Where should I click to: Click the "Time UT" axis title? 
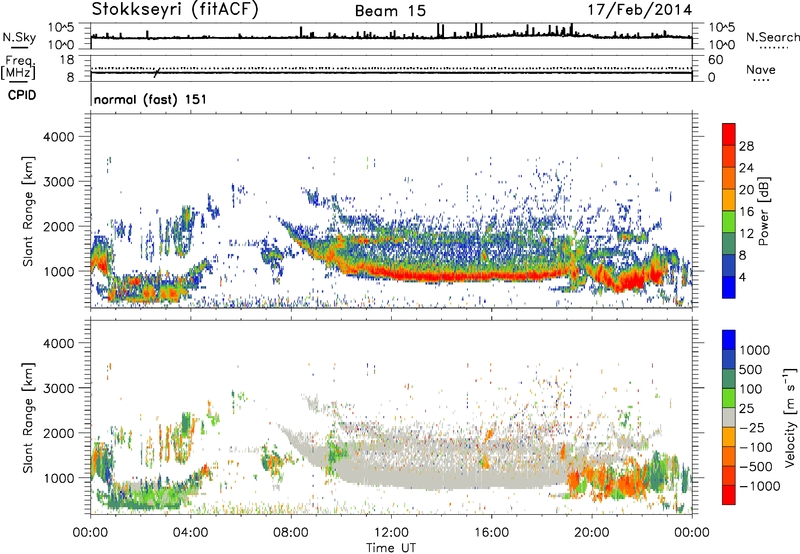(391, 548)
